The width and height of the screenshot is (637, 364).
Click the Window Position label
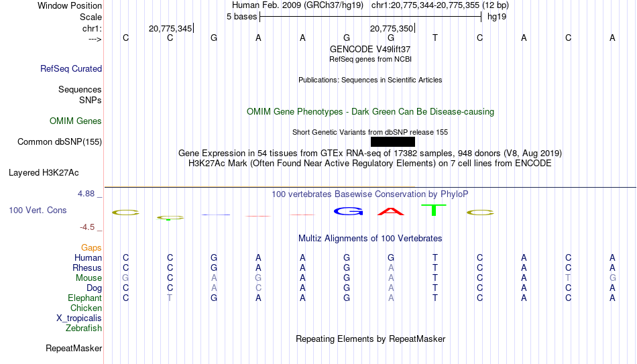(70, 5)
